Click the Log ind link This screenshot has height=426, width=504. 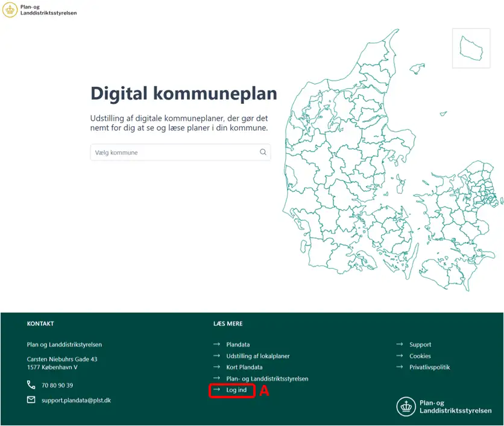pos(236,390)
